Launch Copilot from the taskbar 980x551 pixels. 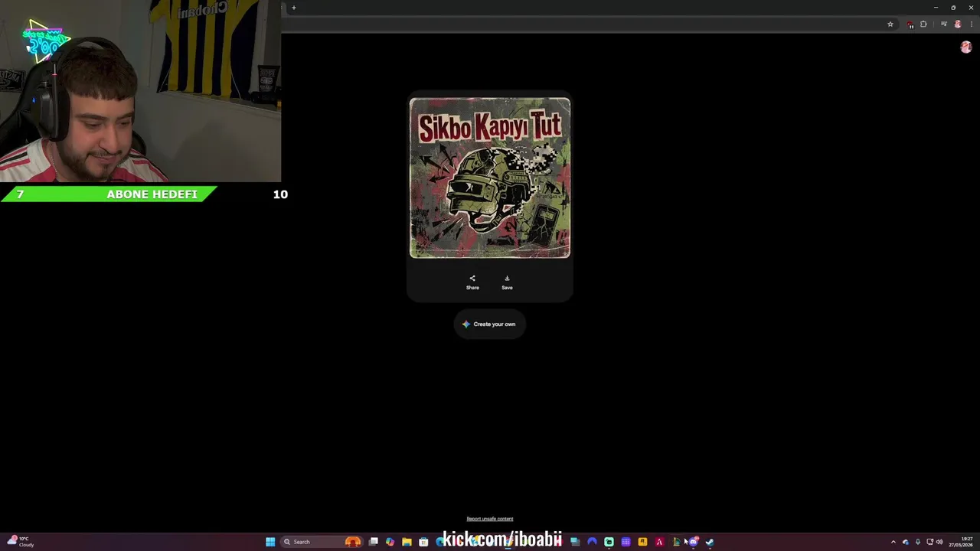[x=390, y=542]
